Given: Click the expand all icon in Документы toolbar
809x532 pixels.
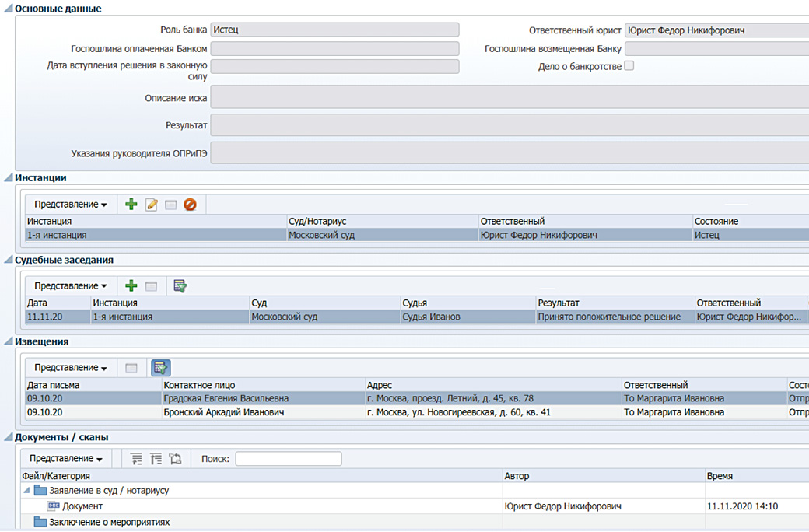Looking at the screenshot, I should (x=137, y=459).
